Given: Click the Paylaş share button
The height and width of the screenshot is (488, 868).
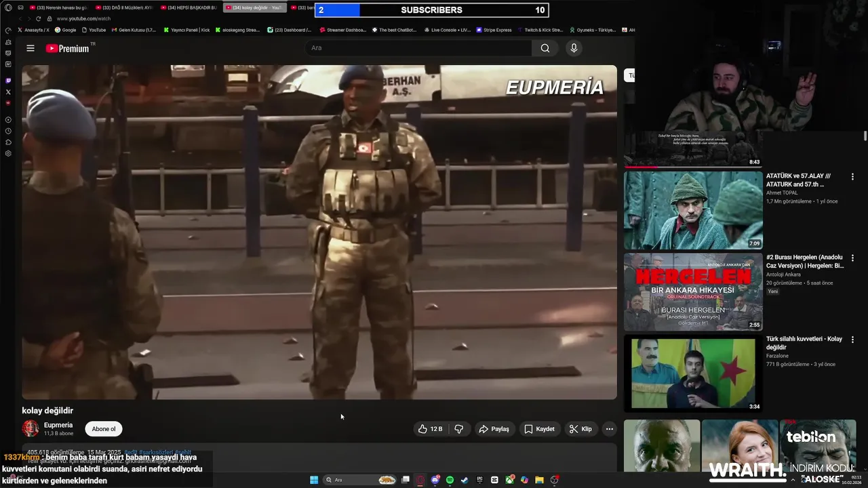Looking at the screenshot, I should pyautogui.click(x=494, y=429).
